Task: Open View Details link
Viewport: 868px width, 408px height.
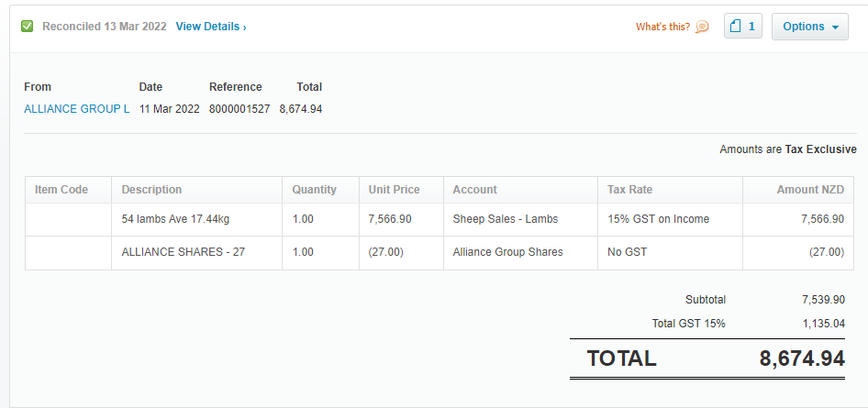Action: click(x=211, y=26)
